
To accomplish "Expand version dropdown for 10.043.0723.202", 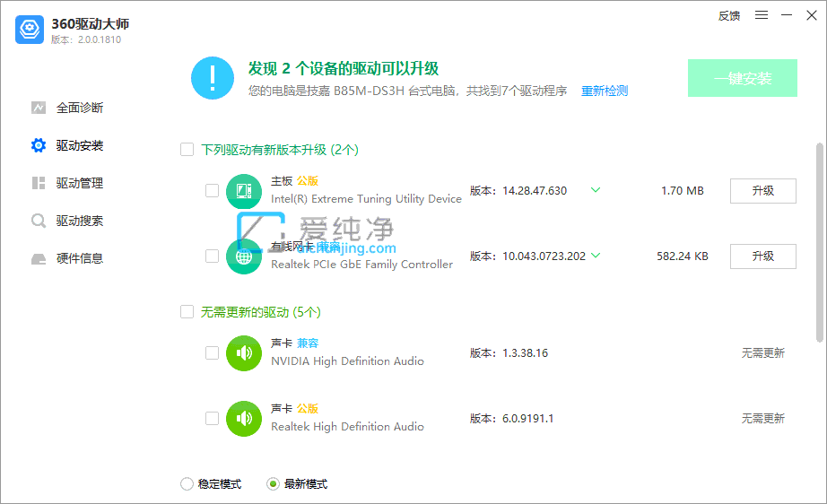I will click(596, 256).
